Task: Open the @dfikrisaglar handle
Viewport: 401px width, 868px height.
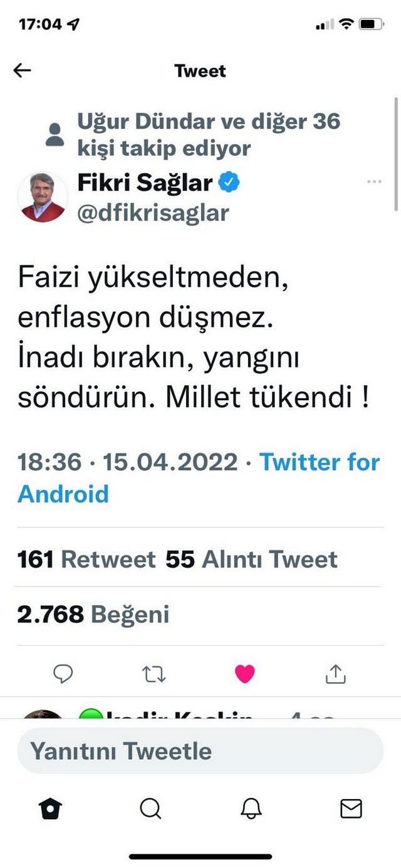Action: coord(154,213)
